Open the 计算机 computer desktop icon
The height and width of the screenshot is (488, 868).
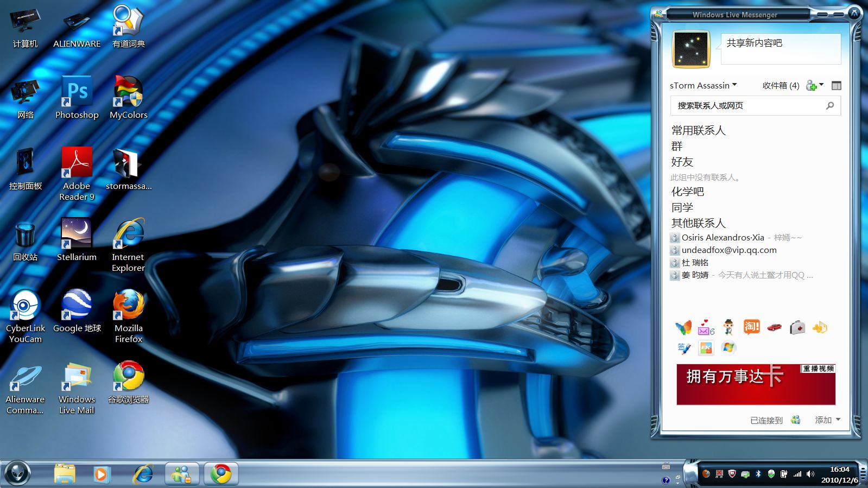click(25, 27)
